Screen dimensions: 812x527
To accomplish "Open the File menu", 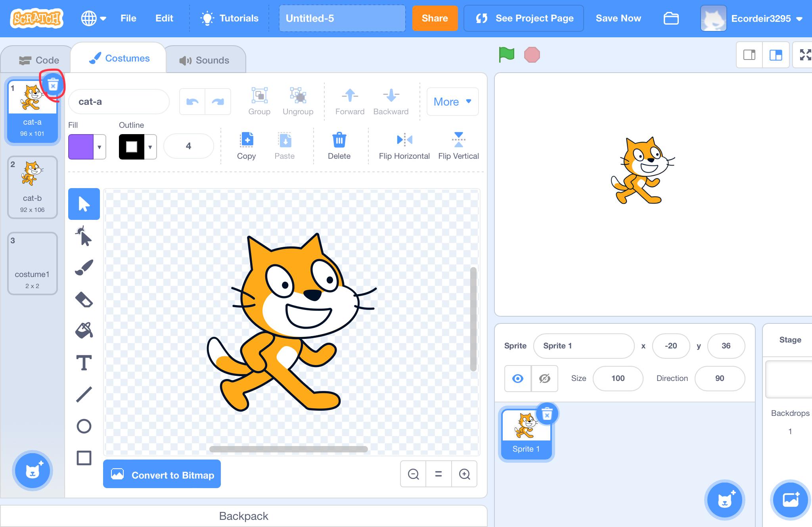I will pos(128,18).
